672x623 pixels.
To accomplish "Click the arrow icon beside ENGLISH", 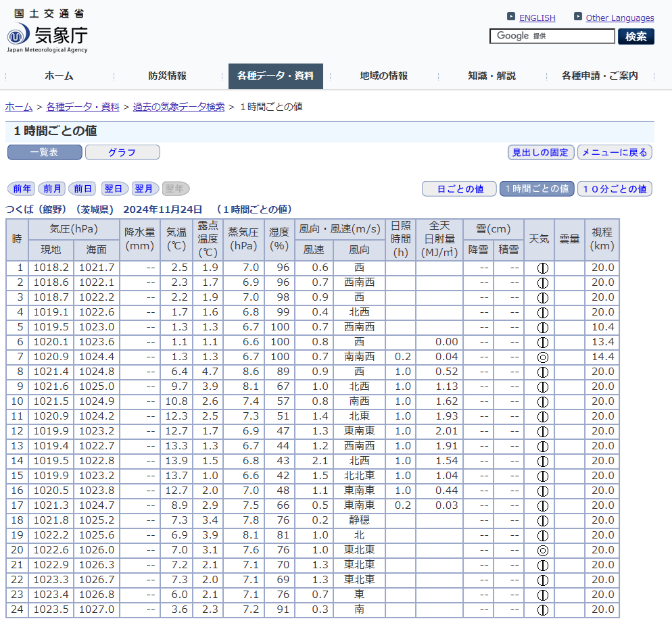I will coord(511,17).
